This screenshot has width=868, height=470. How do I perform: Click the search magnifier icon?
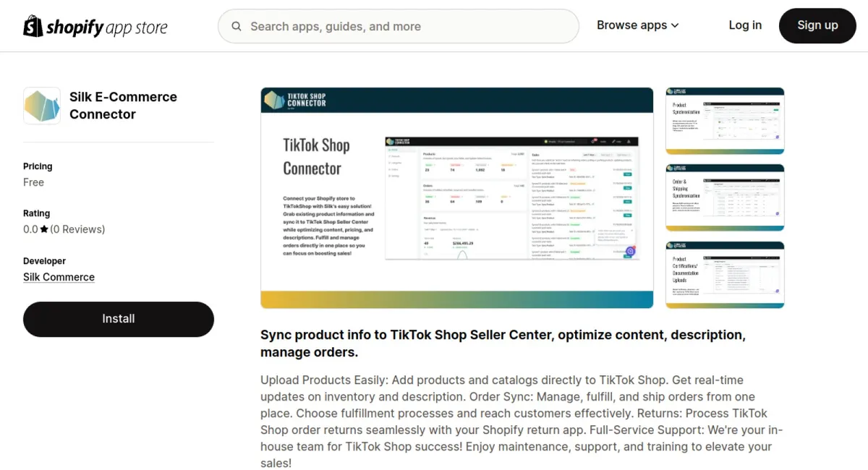[237, 27]
